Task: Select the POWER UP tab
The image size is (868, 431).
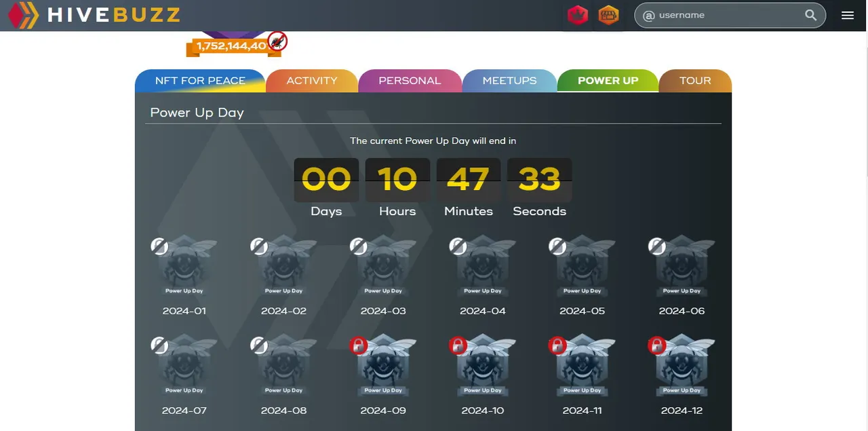Action: [x=608, y=80]
